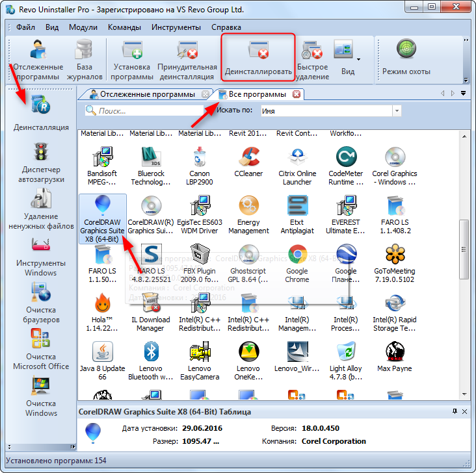
Task: Open the Модули menu
Action: [83, 27]
